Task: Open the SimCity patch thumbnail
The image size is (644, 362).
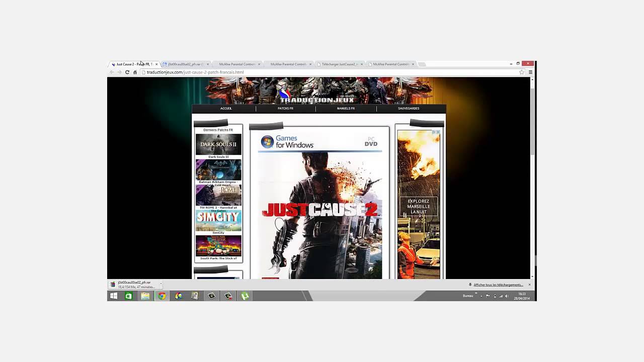Action: pos(218,221)
